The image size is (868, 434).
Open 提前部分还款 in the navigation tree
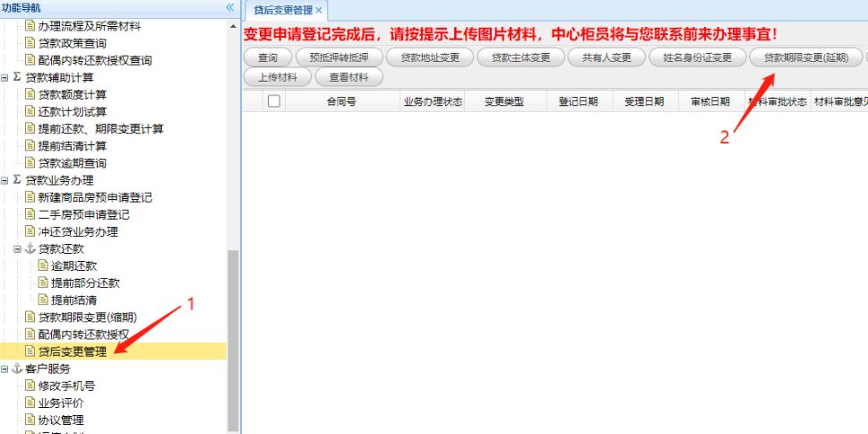click(x=85, y=283)
